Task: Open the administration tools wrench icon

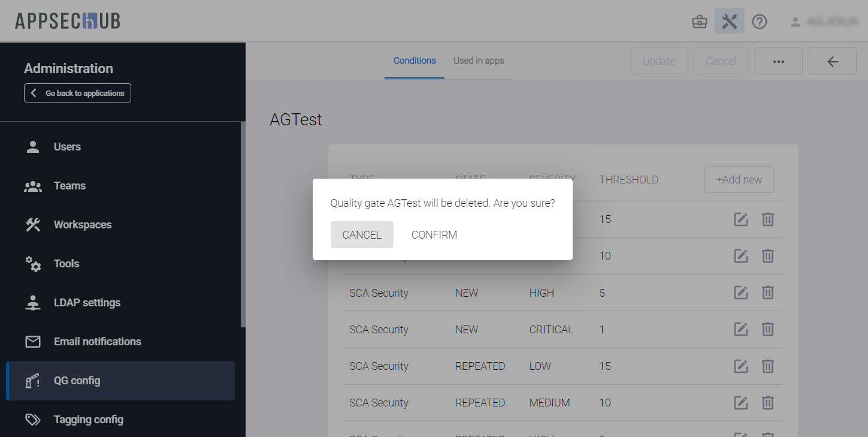Action: [729, 22]
